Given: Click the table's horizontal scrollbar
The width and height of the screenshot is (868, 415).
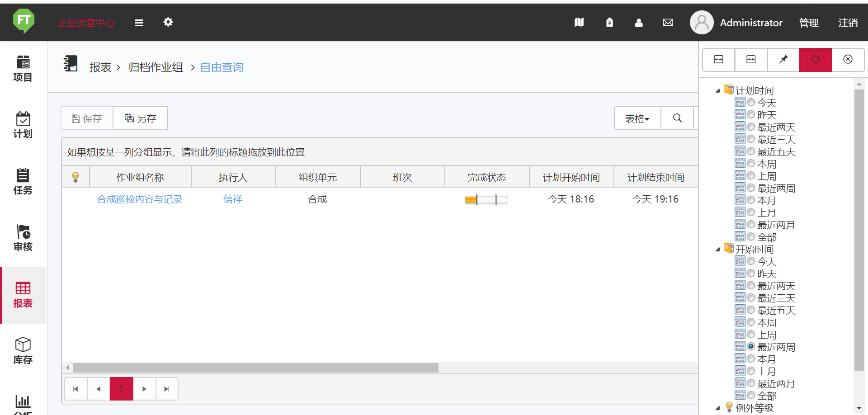Looking at the screenshot, I should 255,368.
